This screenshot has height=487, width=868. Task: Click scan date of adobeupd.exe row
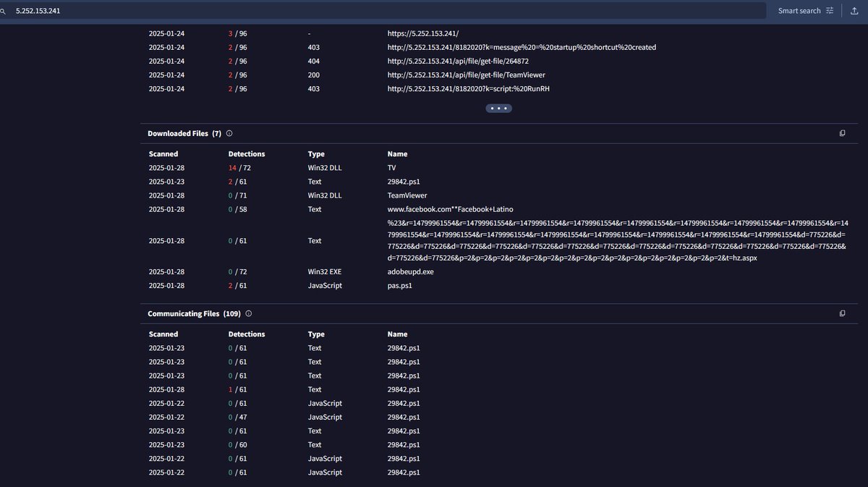click(x=166, y=272)
